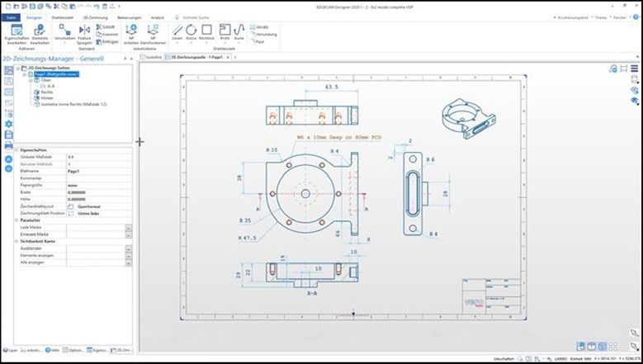This screenshot has height=364, width=643.
Task: Click the save disk icon in left sidebar
Action: click(8, 135)
